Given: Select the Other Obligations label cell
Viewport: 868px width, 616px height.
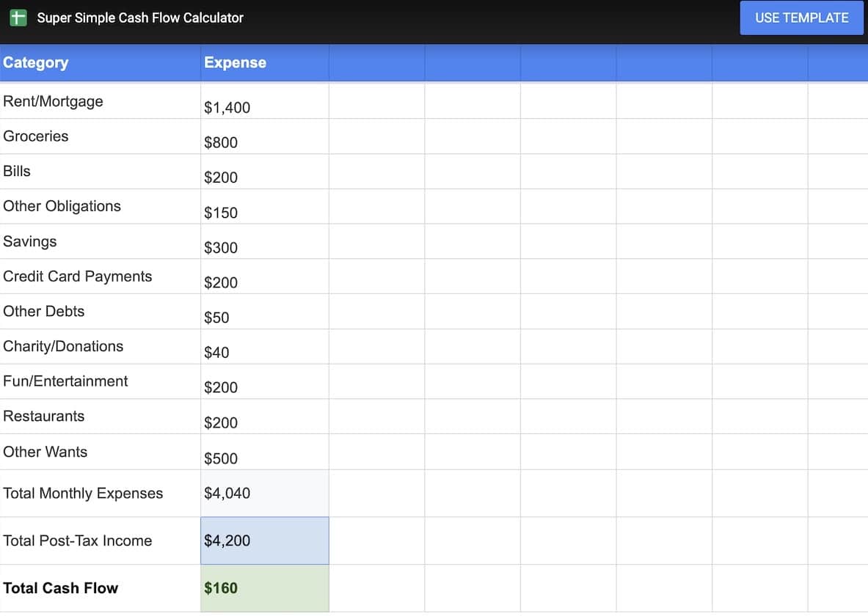Looking at the screenshot, I should [101, 207].
